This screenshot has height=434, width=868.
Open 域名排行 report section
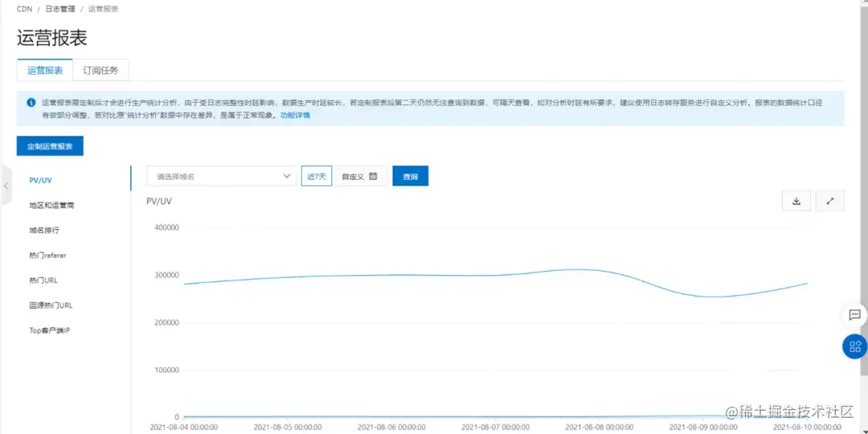pos(43,231)
